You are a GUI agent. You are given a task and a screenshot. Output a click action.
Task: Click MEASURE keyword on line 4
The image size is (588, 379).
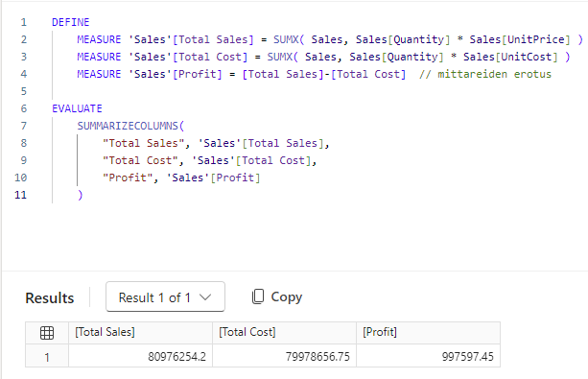click(99, 74)
